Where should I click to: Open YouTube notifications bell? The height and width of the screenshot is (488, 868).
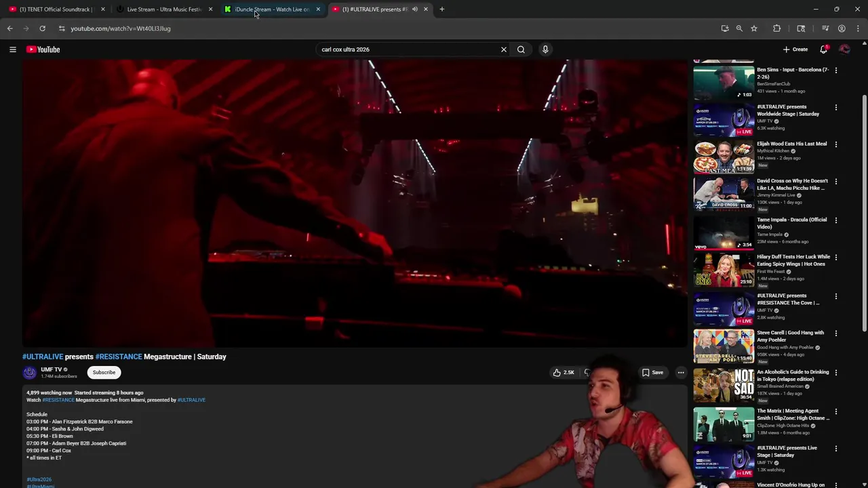click(824, 49)
